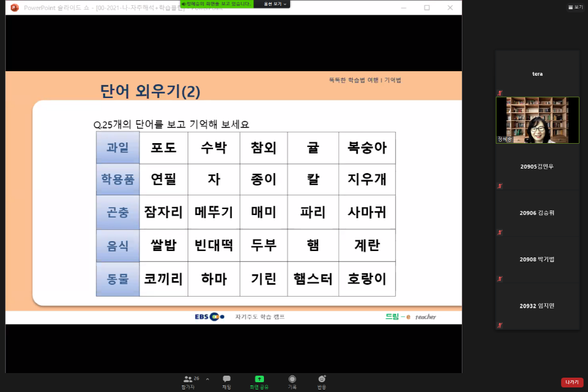Select the 정혜승 video tile

pyautogui.click(x=538, y=120)
